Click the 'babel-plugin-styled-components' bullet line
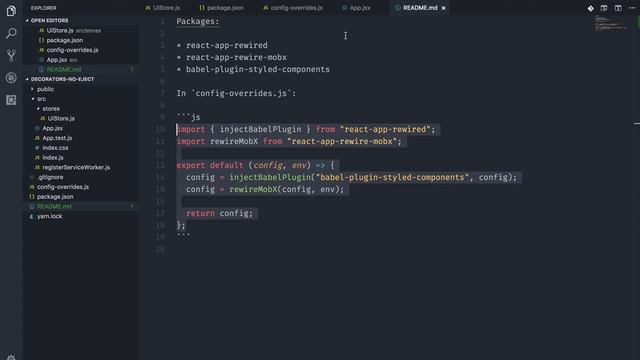The image size is (640, 360). [258, 69]
